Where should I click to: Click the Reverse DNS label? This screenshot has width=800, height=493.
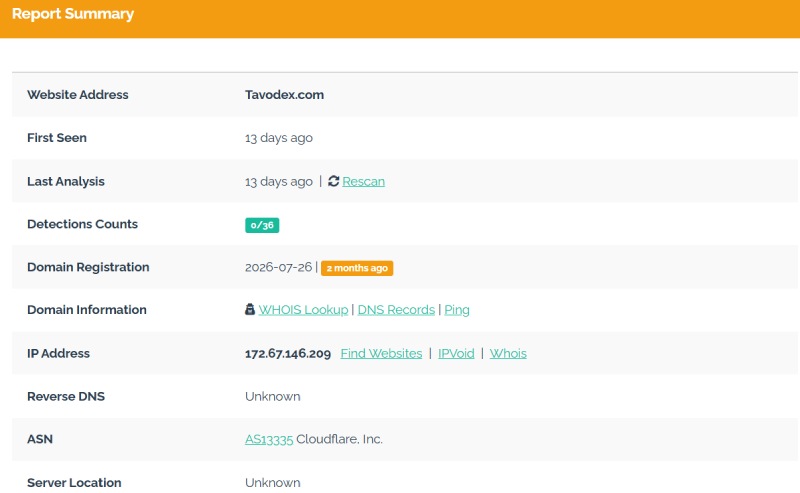pyautogui.click(x=66, y=397)
